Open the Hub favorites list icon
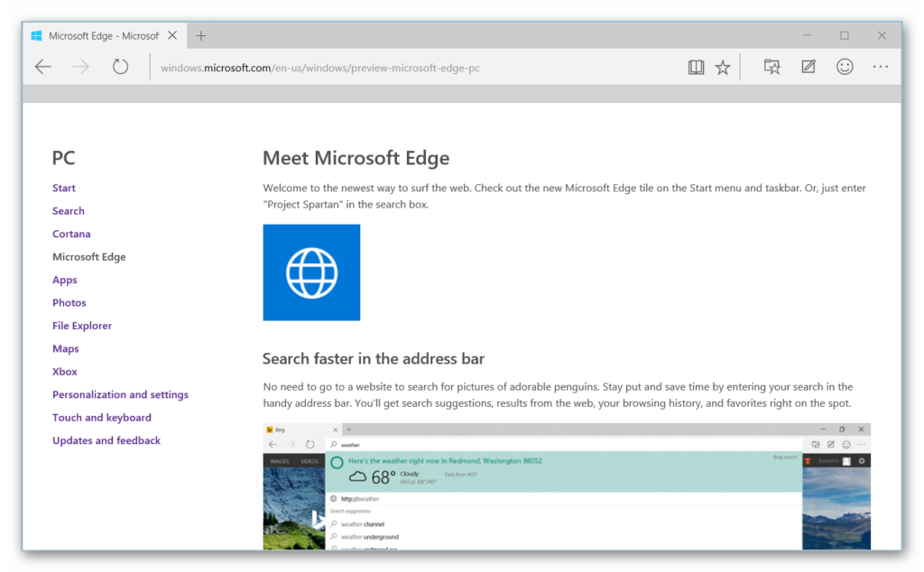Screen dimensions: 924x572 pos(772,67)
